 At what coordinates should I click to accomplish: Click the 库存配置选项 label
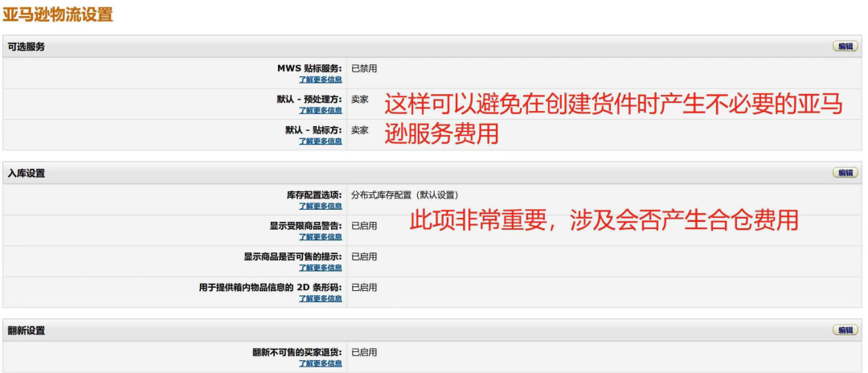click(x=314, y=195)
